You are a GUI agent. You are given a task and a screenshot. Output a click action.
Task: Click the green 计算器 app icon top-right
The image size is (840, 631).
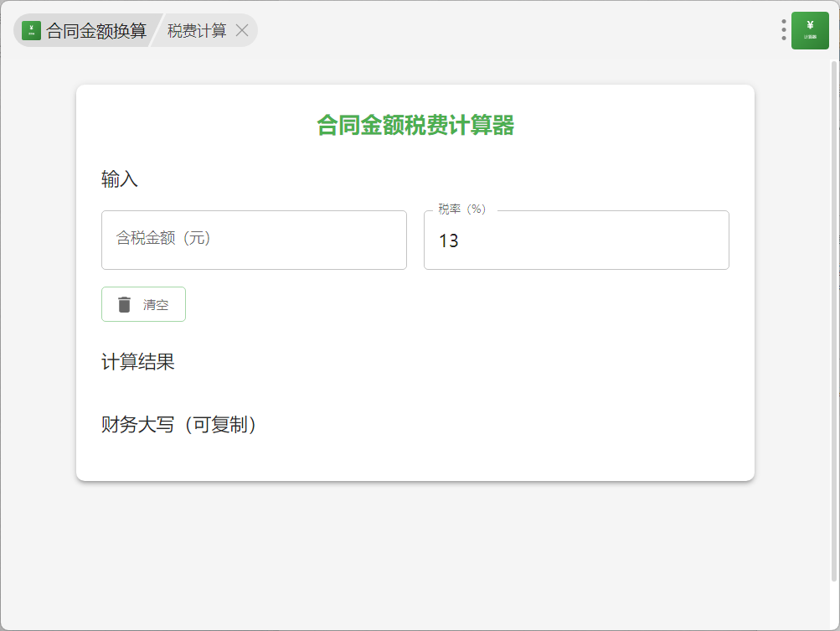[x=810, y=31]
